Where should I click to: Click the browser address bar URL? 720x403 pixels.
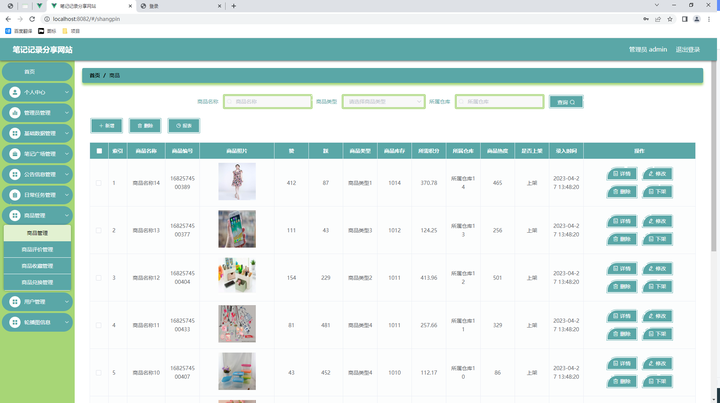[x=86, y=19]
